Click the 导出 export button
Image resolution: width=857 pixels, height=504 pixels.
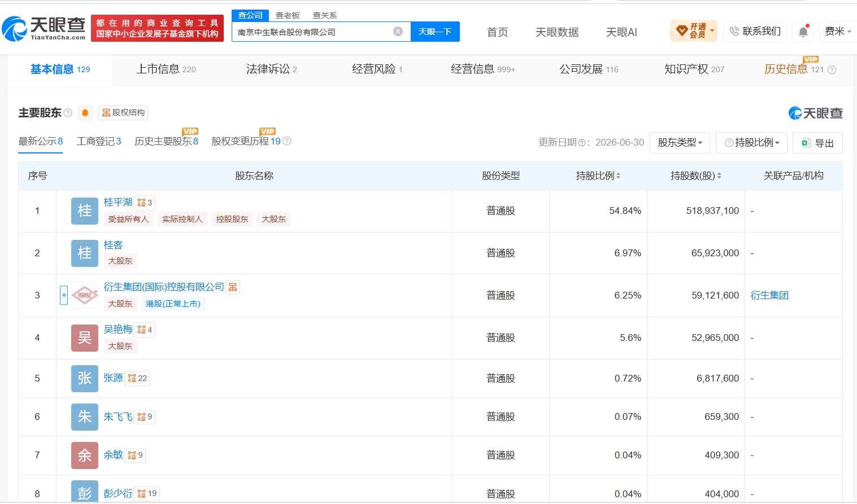click(817, 143)
